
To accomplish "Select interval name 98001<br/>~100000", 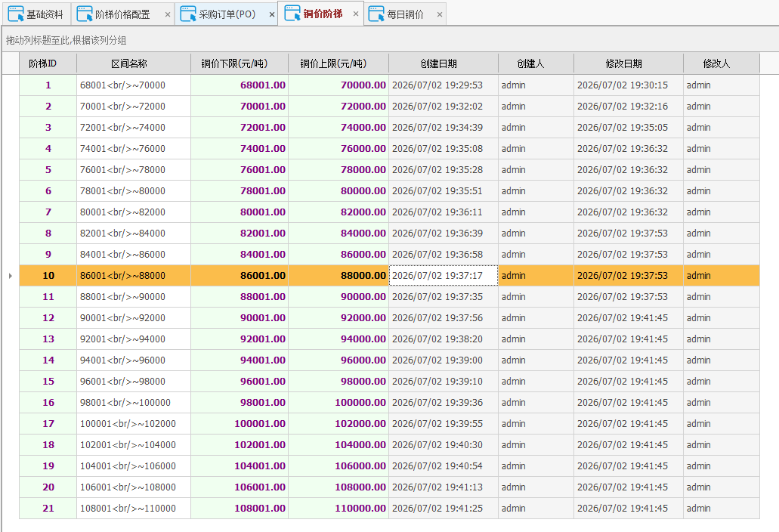I will click(134, 402).
